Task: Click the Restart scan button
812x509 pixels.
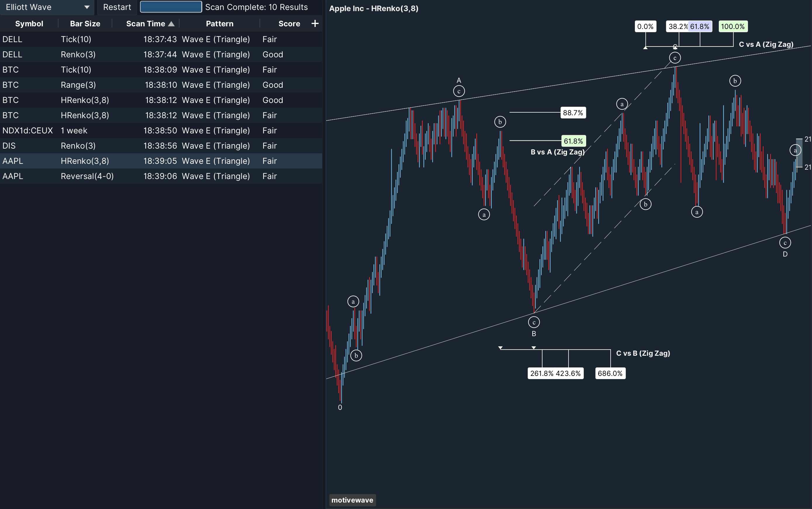Action: [x=117, y=7]
